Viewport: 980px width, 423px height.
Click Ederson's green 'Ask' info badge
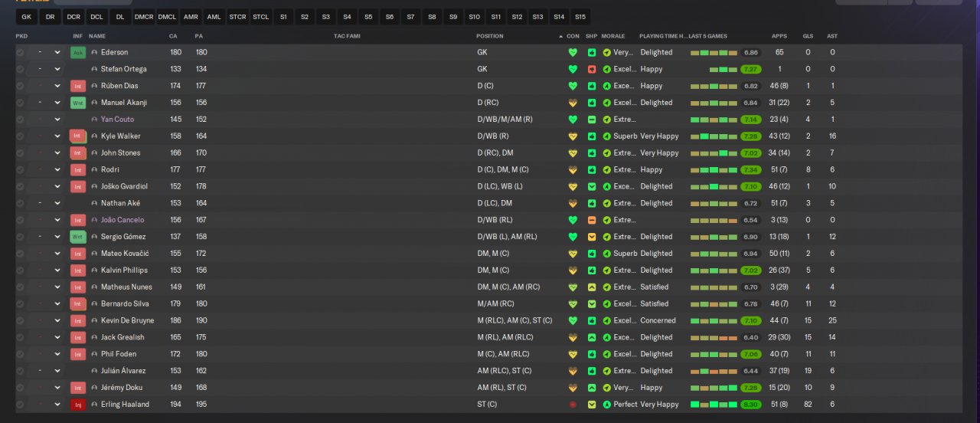(78, 53)
